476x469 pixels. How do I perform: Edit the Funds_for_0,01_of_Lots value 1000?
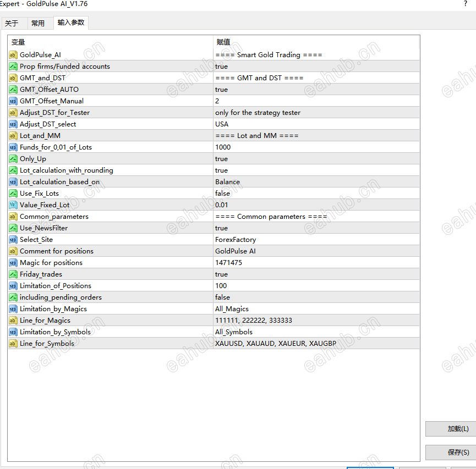pyautogui.click(x=316, y=147)
